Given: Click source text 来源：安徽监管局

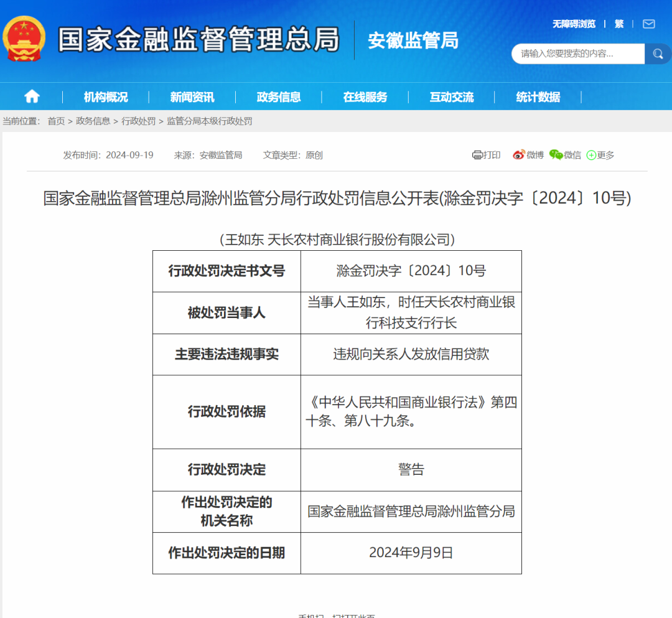Looking at the screenshot, I should pos(208,155).
